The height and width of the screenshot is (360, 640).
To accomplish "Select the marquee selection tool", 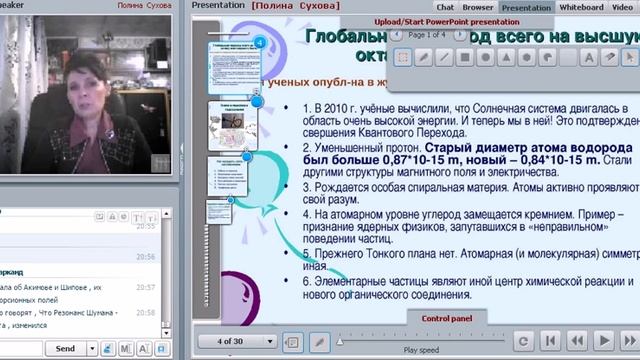I will coord(403,57).
